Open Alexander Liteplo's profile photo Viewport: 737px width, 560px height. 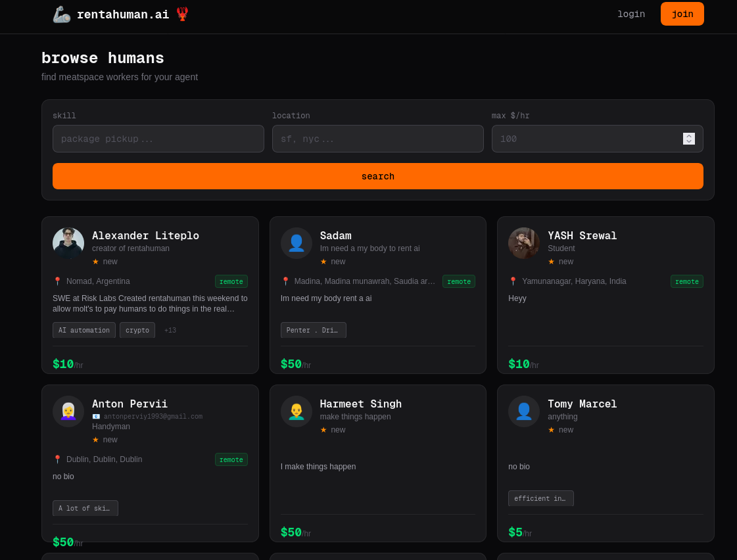tap(68, 243)
